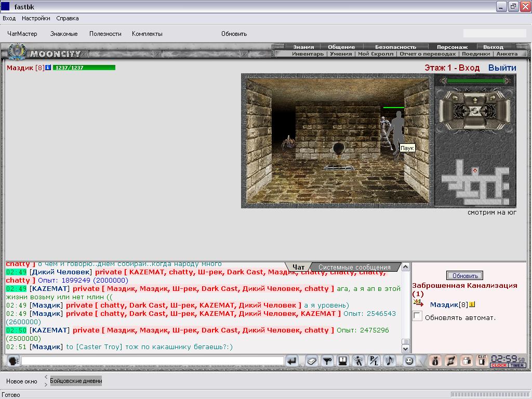Click the EXIT door icon in bottom toolbar
The width and height of the screenshot is (532, 399).
click(482, 361)
